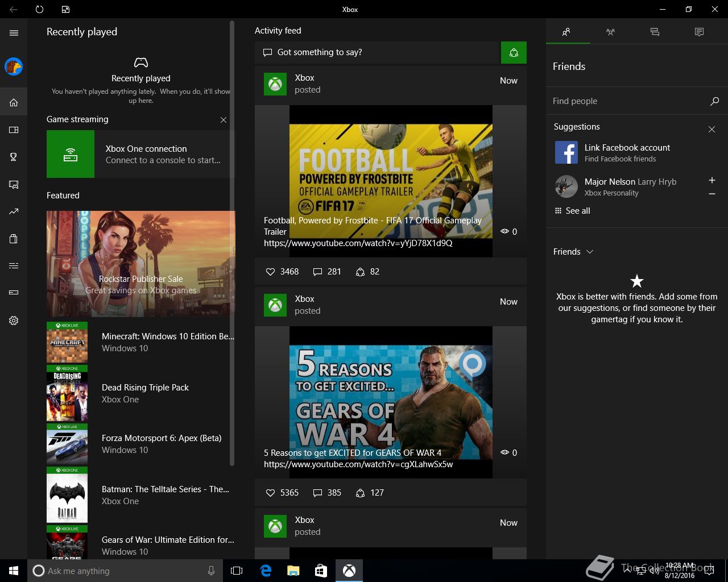Image resolution: width=728 pixels, height=582 pixels.
Task: Open the Gears of War 4 video thumbnail
Action: coord(391,402)
